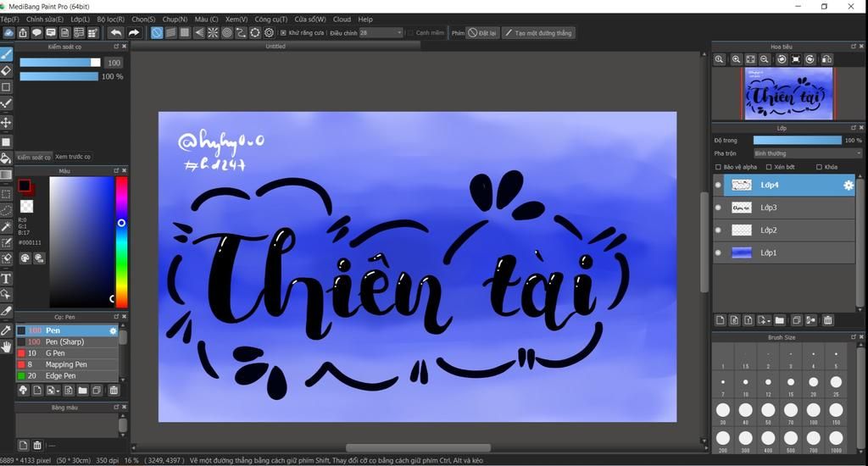This screenshot has height=466, width=868.
Task: Hide the Lớp2 layer
Action: 718,230
